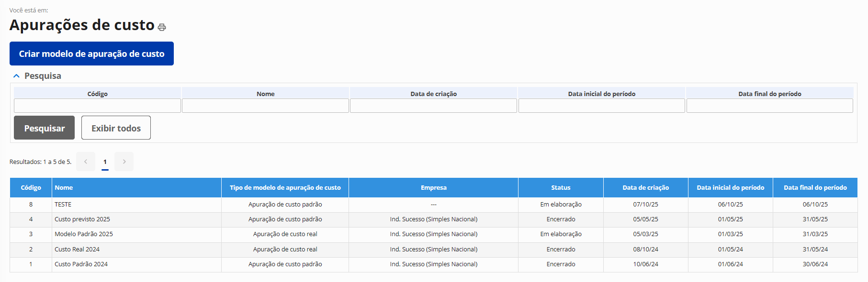Viewport: 868px width, 282px height.
Task: Focus the Código search input field
Action: 97,106
